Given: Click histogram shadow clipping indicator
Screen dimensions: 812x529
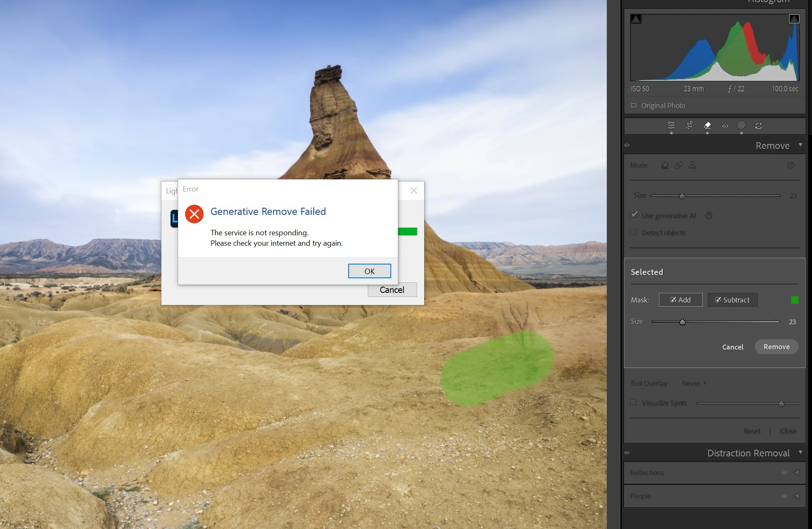Looking at the screenshot, I should coord(636,19).
